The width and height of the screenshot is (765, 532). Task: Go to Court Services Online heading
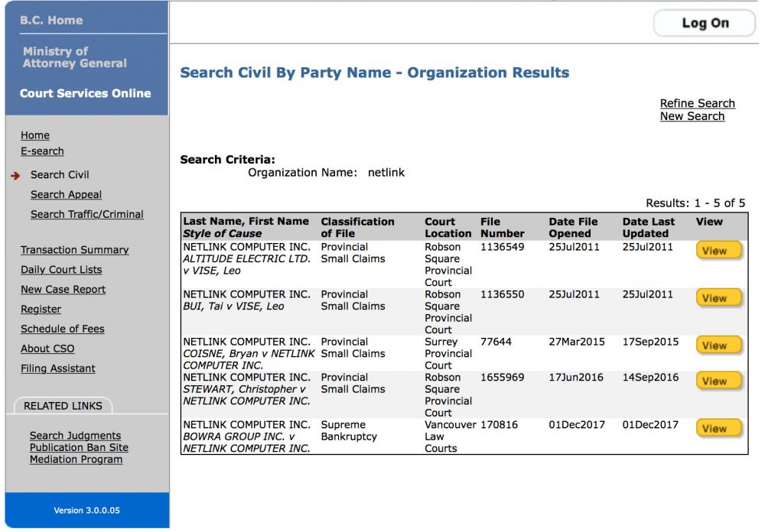(x=86, y=93)
